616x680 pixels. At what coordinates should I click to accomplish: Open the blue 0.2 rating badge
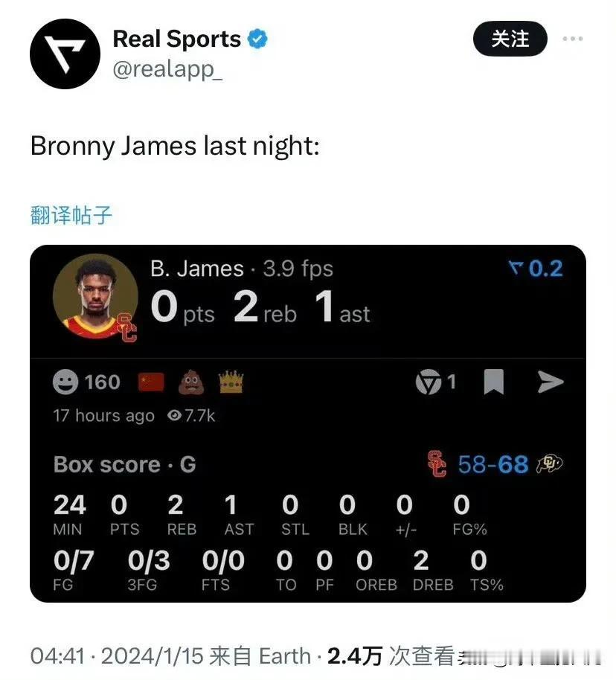(x=536, y=269)
